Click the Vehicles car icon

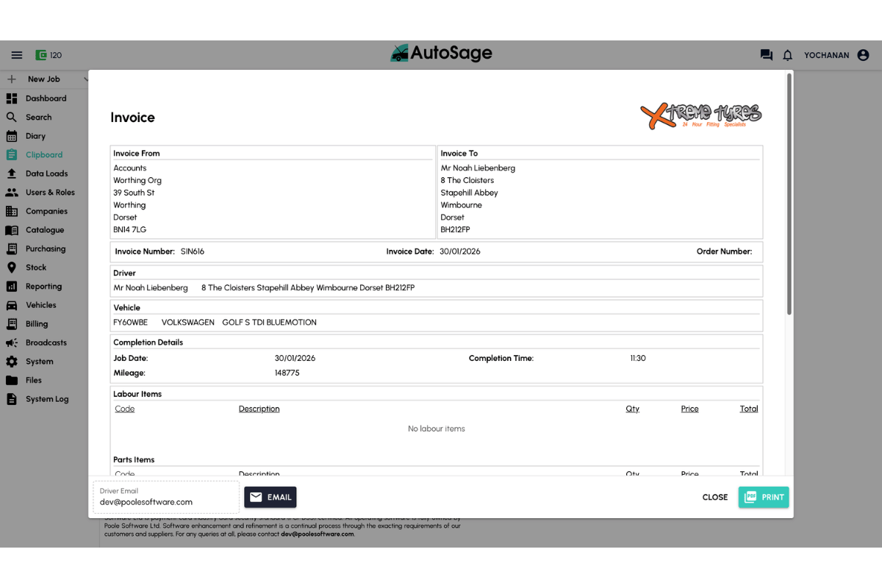(x=11, y=305)
